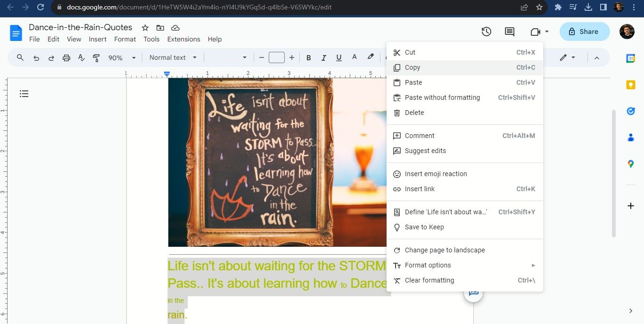The width and height of the screenshot is (644, 324).
Task: Toggle italic formatting
Action: 324,57
